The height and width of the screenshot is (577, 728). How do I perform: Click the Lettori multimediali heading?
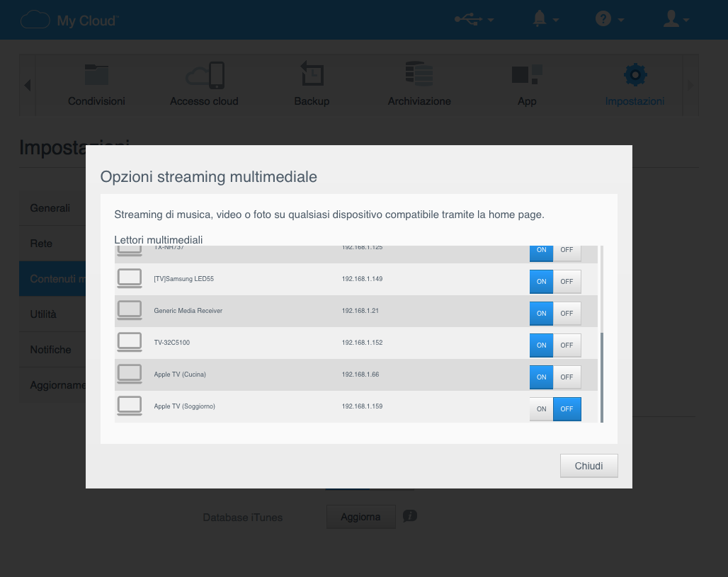coord(159,240)
